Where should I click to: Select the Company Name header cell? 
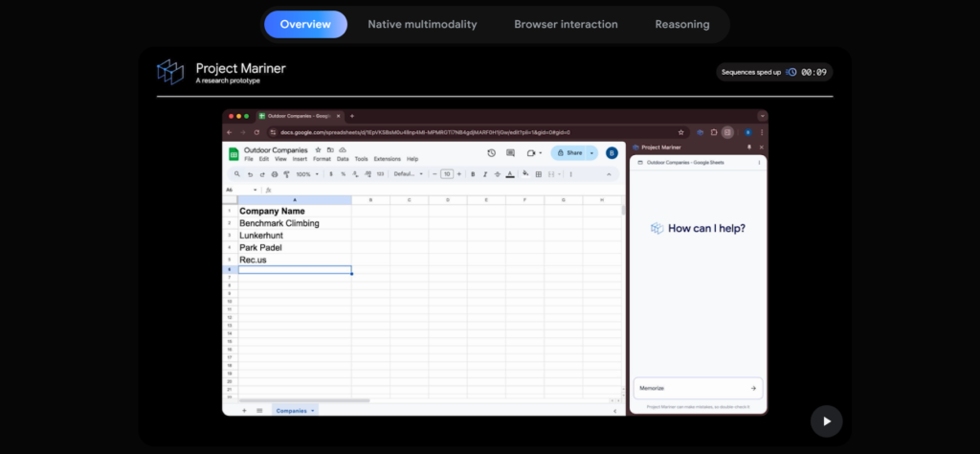[x=295, y=212]
